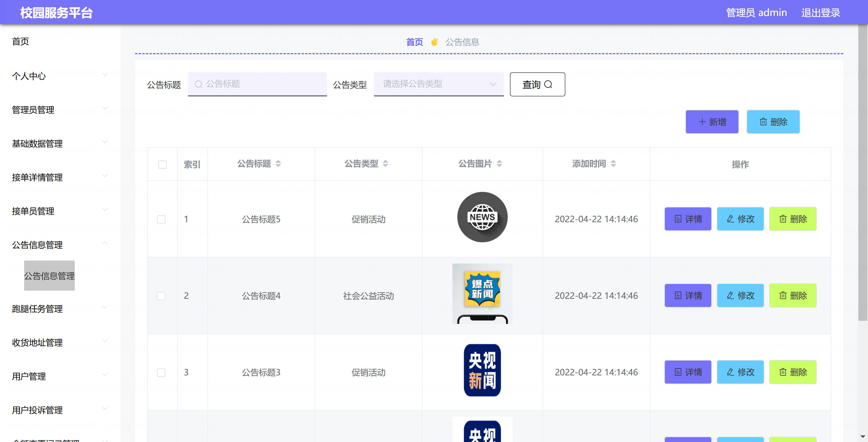The width and height of the screenshot is (868, 442).
Task: Open the NEWS globe image in row 1
Action: [x=482, y=217]
